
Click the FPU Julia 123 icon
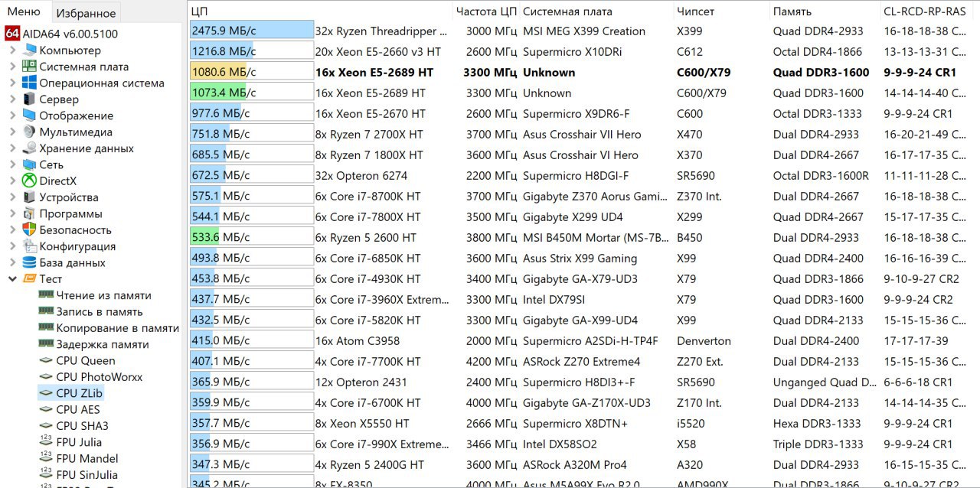(x=46, y=442)
